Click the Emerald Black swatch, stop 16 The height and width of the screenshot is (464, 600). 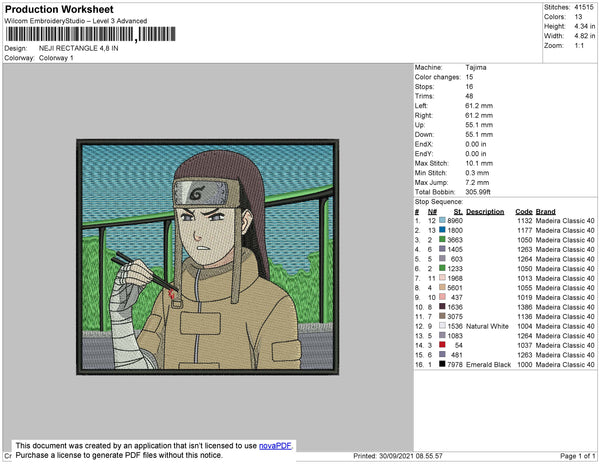tap(442, 364)
